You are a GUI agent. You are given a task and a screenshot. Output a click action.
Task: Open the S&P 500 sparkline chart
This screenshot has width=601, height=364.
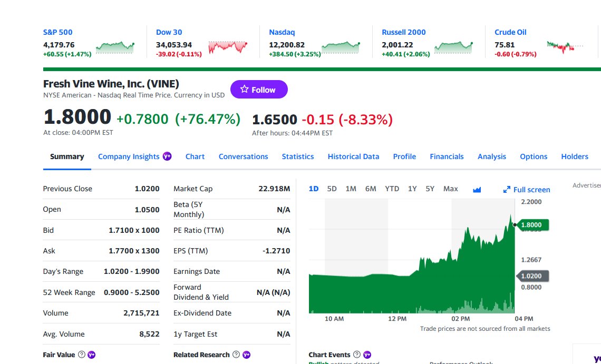[115, 47]
